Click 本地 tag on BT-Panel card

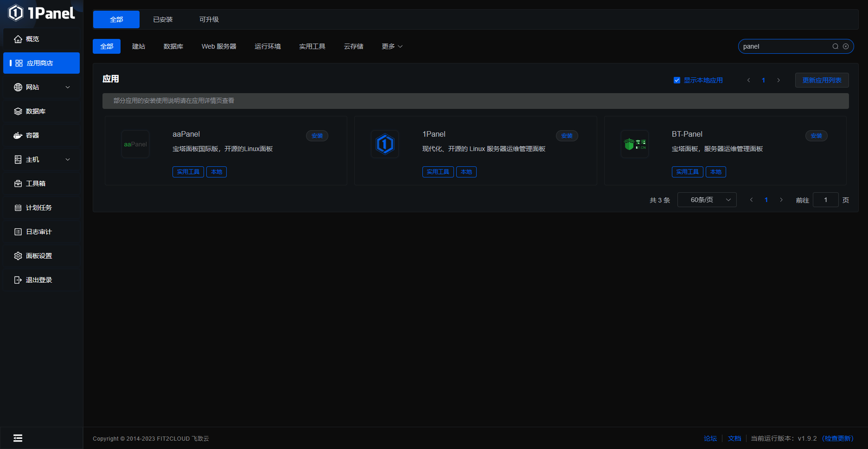tap(716, 172)
